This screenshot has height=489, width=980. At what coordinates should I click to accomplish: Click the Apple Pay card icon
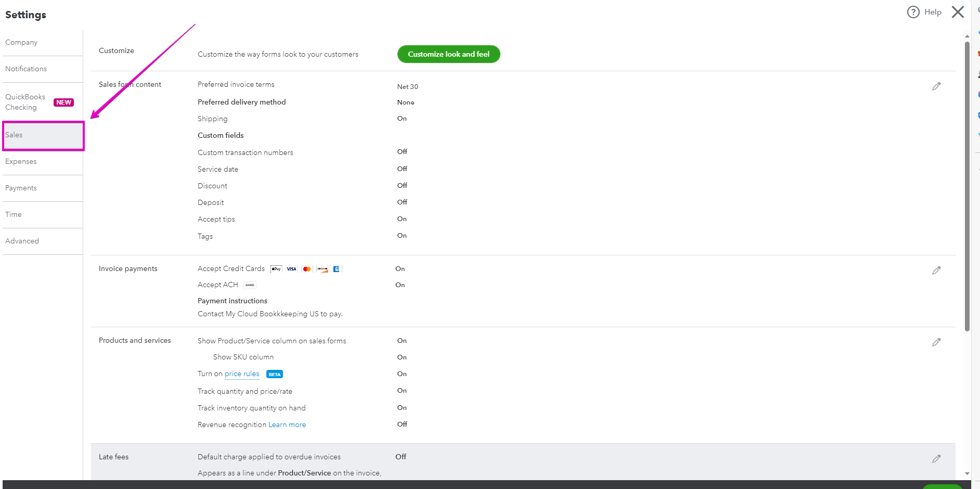tap(276, 269)
